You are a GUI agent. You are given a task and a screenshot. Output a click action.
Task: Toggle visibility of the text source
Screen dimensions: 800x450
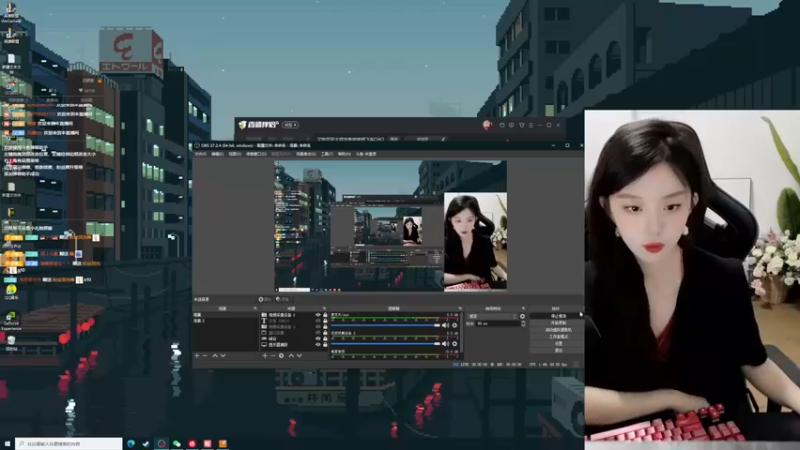[318, 321]
